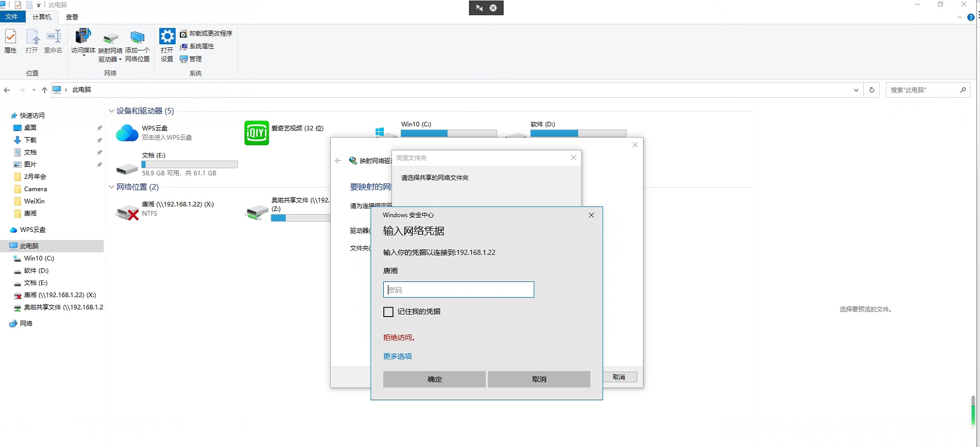Screen dimensions: 980x447
Task: Check the 记住我的凭据 checkbox
Action: (x=389, y=312)
